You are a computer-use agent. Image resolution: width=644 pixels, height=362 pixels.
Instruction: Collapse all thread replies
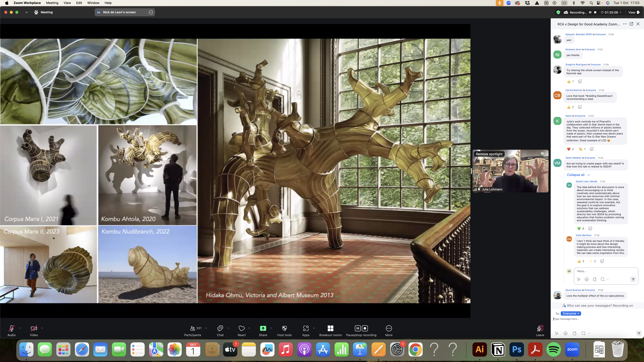pyautogui.click(x=578, y=175)
